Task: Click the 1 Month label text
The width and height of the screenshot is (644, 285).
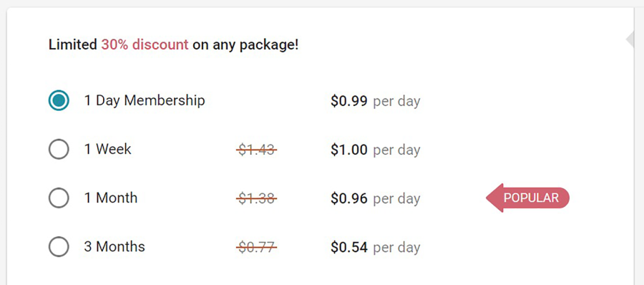Action: [x=111, y=198]
